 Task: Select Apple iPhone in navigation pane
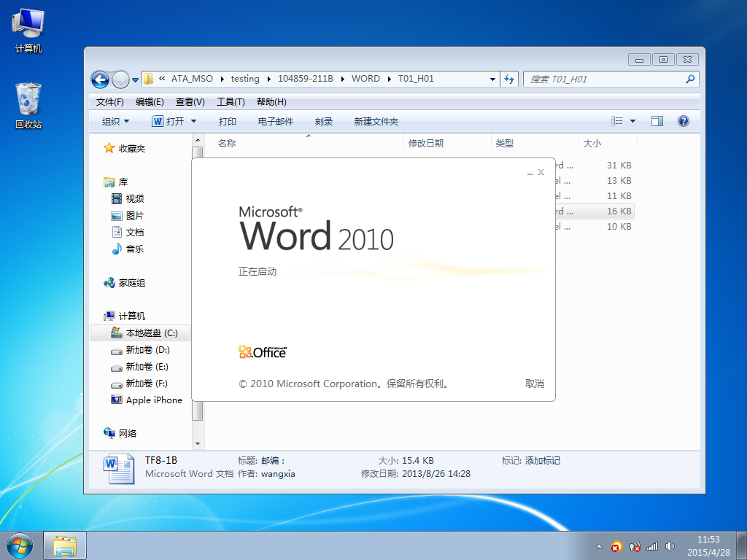tap(147, 400)
